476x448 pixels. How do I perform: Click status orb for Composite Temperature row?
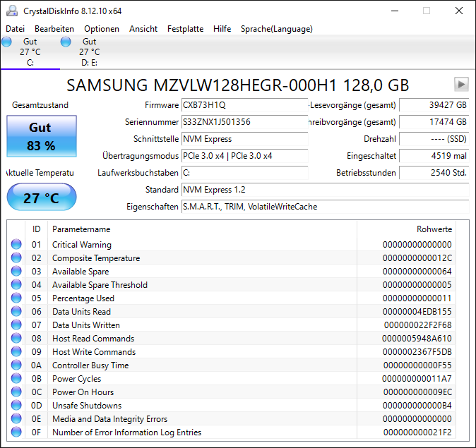(x=16, y=258)
